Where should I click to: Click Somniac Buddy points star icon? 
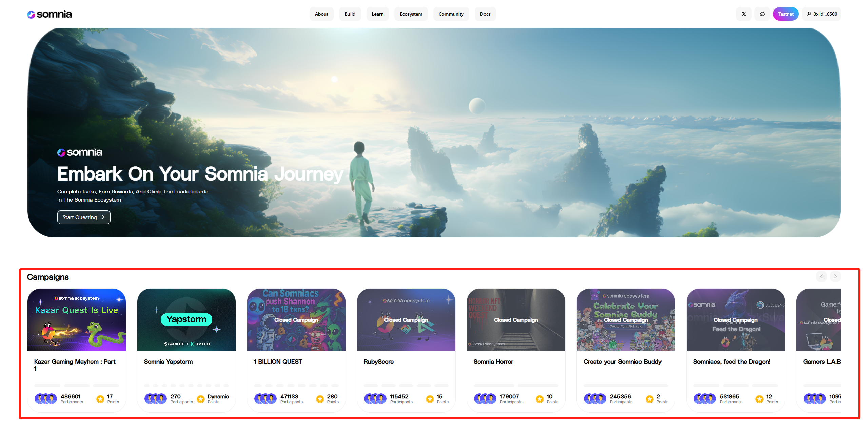point(650,399)
